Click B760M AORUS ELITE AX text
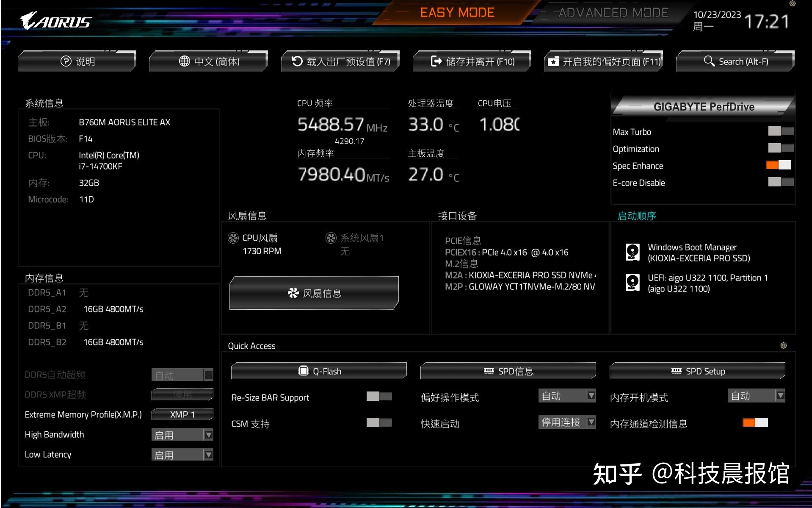 (124, 122)
